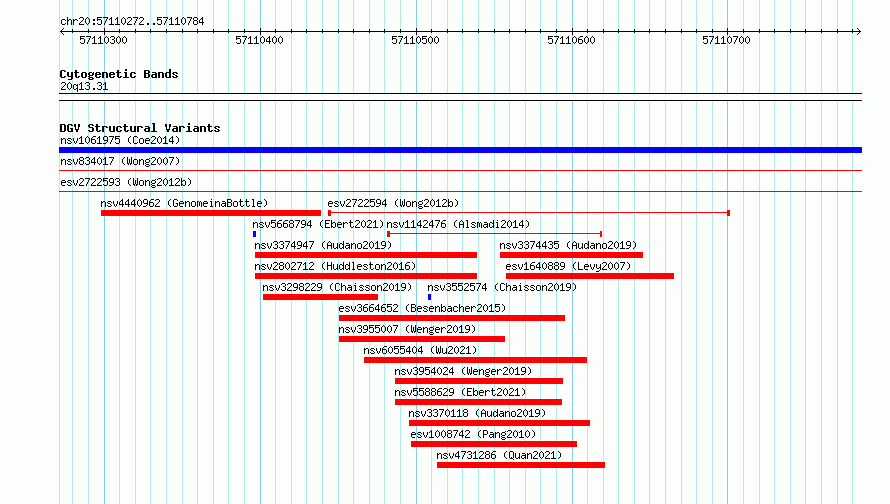This screenshot has height=504, width=890.
Task: Click the nsv6055404 red variant bar
Action: (475, 360)
